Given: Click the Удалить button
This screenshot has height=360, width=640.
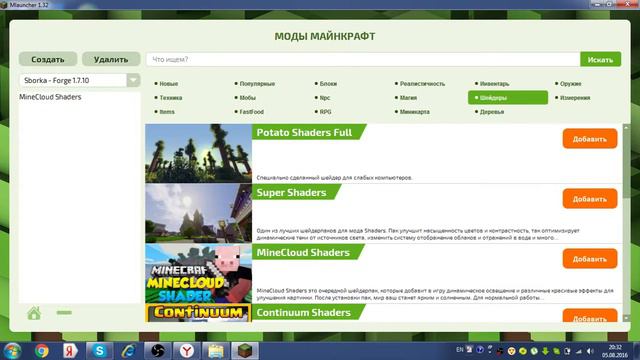Looking at the screenshot, I should coord(111,59).
